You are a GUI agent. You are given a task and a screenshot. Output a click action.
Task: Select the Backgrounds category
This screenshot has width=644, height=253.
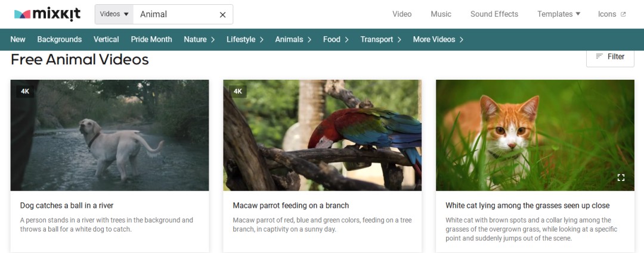click(x=60, y=39)
